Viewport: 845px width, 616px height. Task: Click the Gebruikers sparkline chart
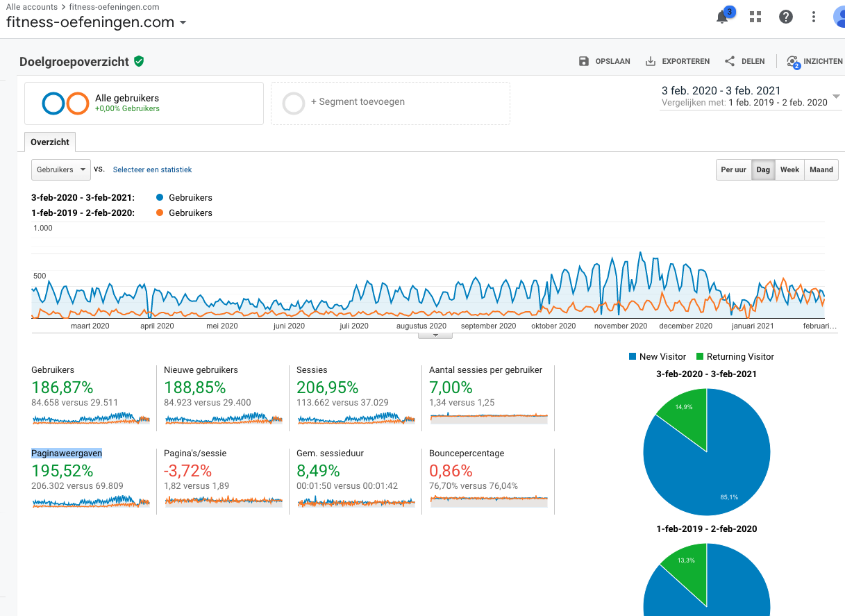90,417
